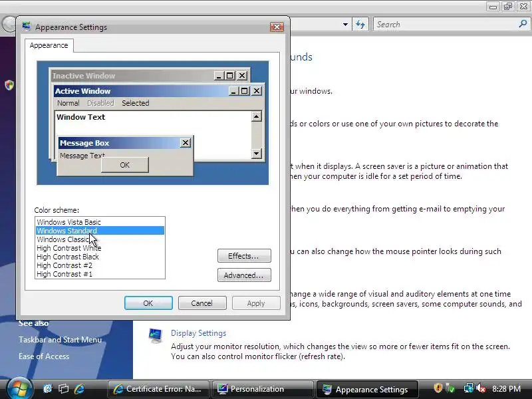
Task: Choose the Windows Standard color scheme
Action: click(100, 231)
